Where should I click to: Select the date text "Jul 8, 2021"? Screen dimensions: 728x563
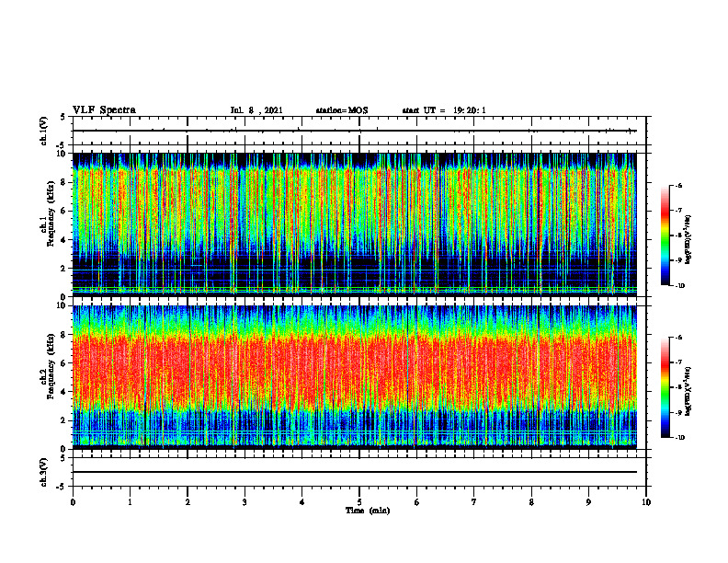256,110
